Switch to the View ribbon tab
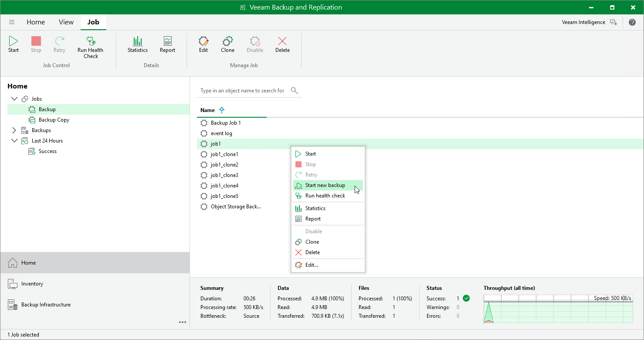 pos(66,22)
